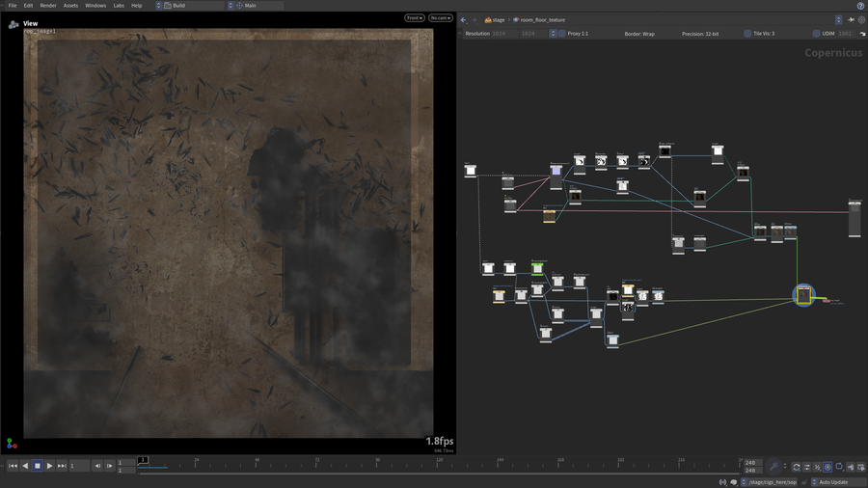Click the channel broadcast status icon

(722, 482)
